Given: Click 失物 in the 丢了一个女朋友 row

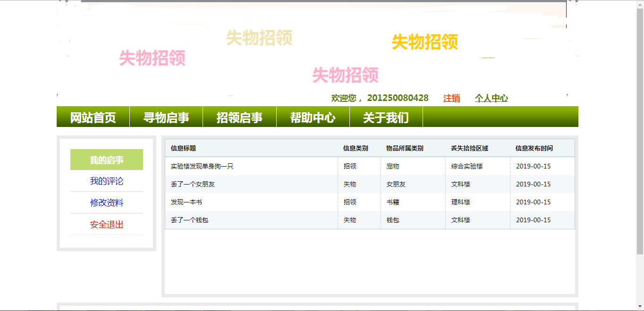Looking at the screenshot, I should click(350, 184).
